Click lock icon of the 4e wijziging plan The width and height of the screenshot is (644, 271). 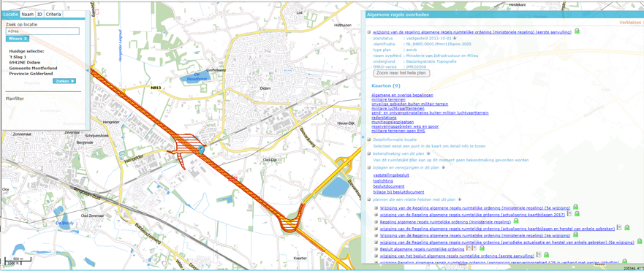click(x=576, y=234)
